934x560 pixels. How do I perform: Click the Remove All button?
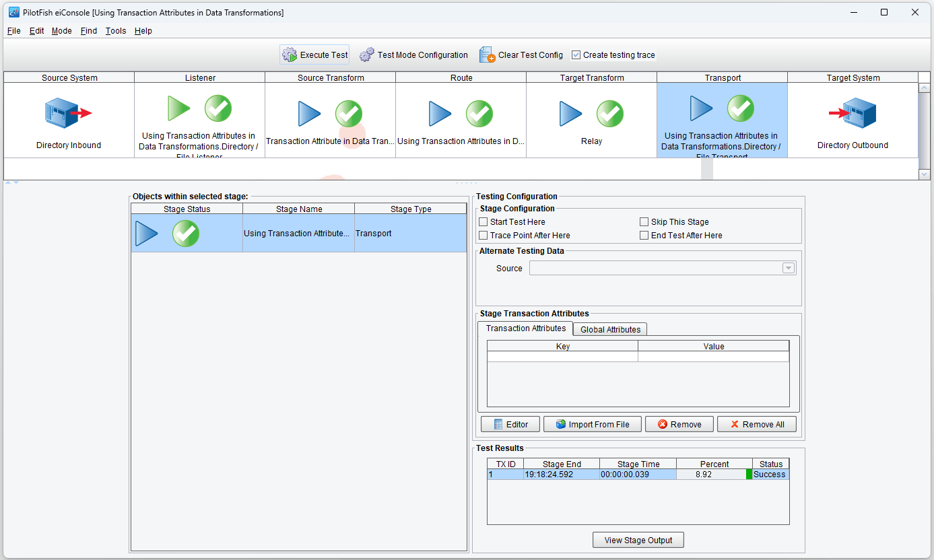[x=757, y=424]
